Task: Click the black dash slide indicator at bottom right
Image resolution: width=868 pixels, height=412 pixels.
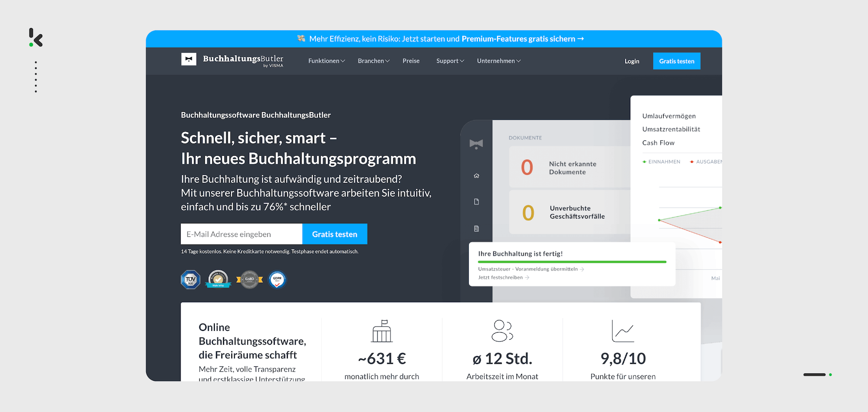Action: tap(814, 375)
